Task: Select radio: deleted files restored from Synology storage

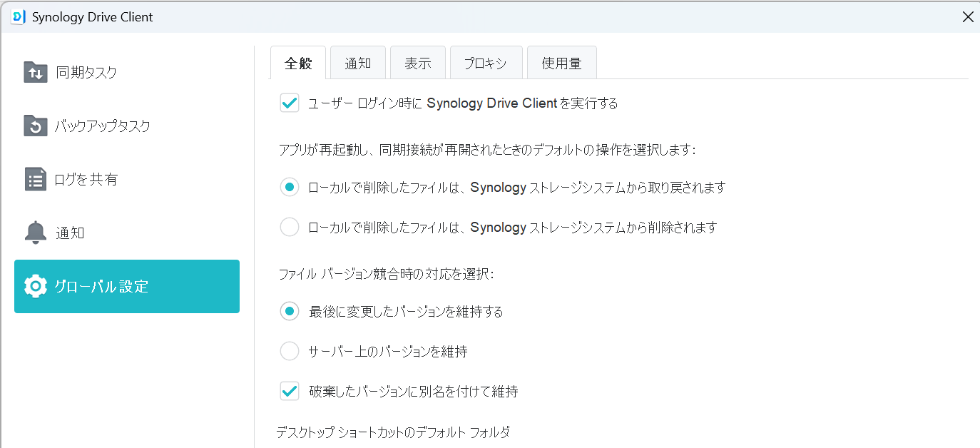Action: coord(289,188)
